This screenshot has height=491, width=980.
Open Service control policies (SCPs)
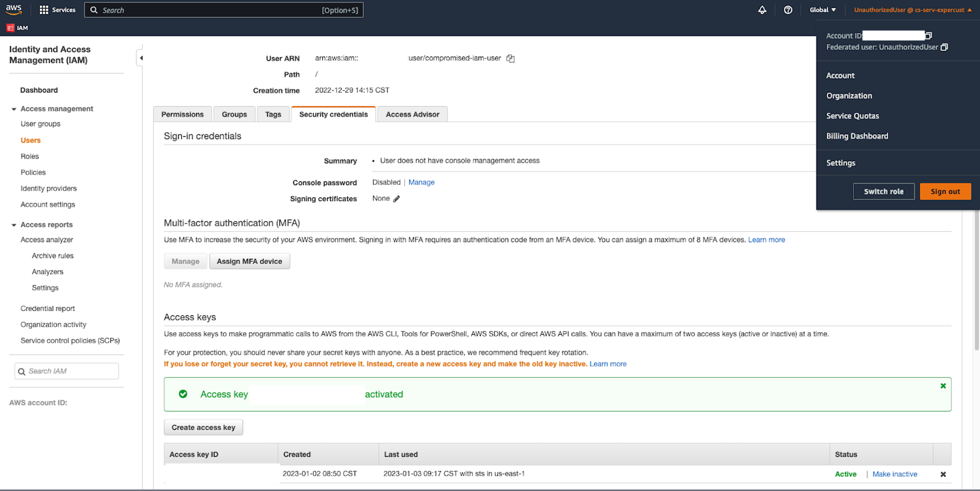coord(70,341)
